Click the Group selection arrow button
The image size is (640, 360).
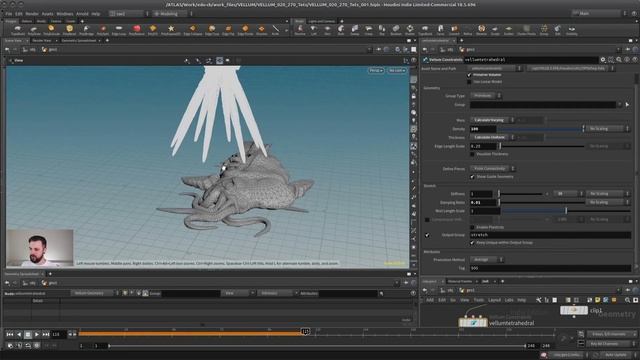tap(627, 104)
